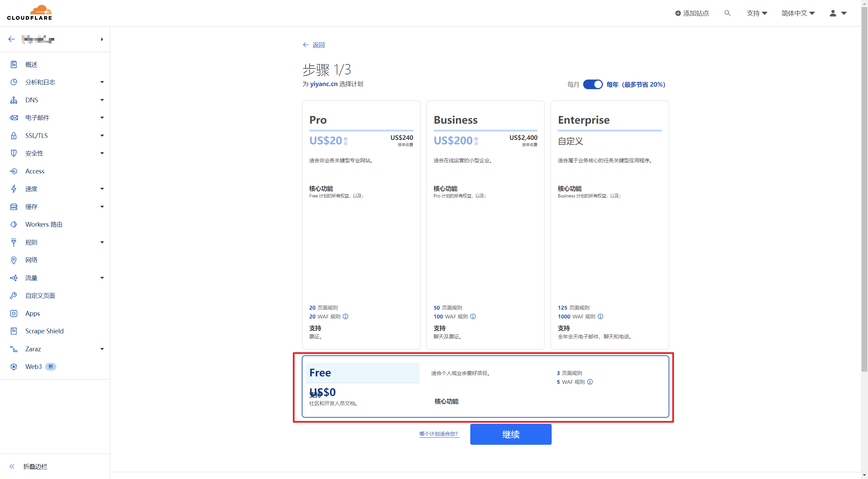Click the 返回 back link
Screen dimensions: 868x479
314,45
